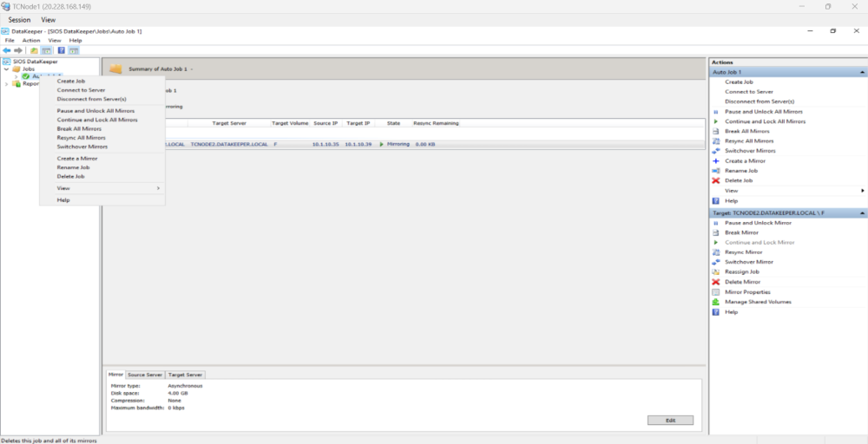Click the Break Mirror icon in Target section
868x444 pixels.
click(x=715, y=232)
